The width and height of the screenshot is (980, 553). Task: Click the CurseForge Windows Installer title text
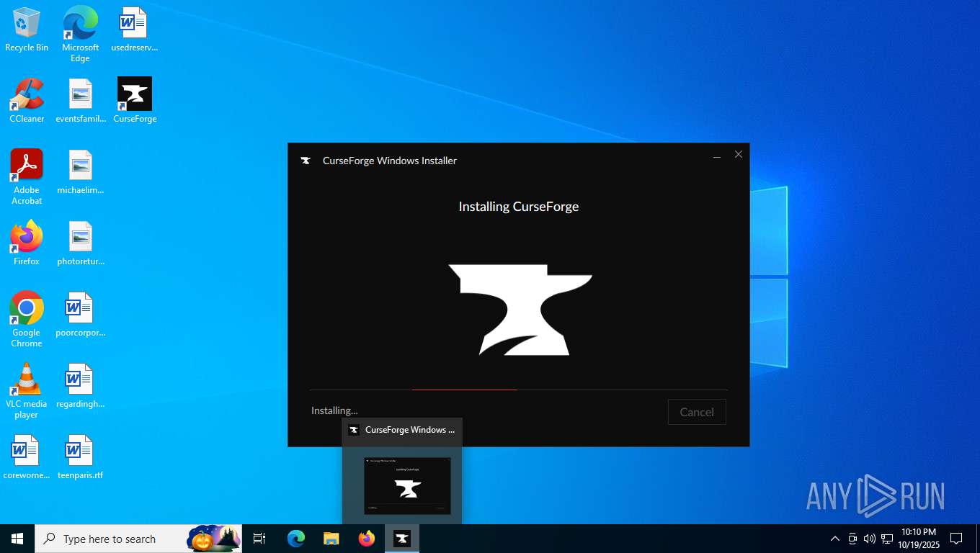point(390,161)
